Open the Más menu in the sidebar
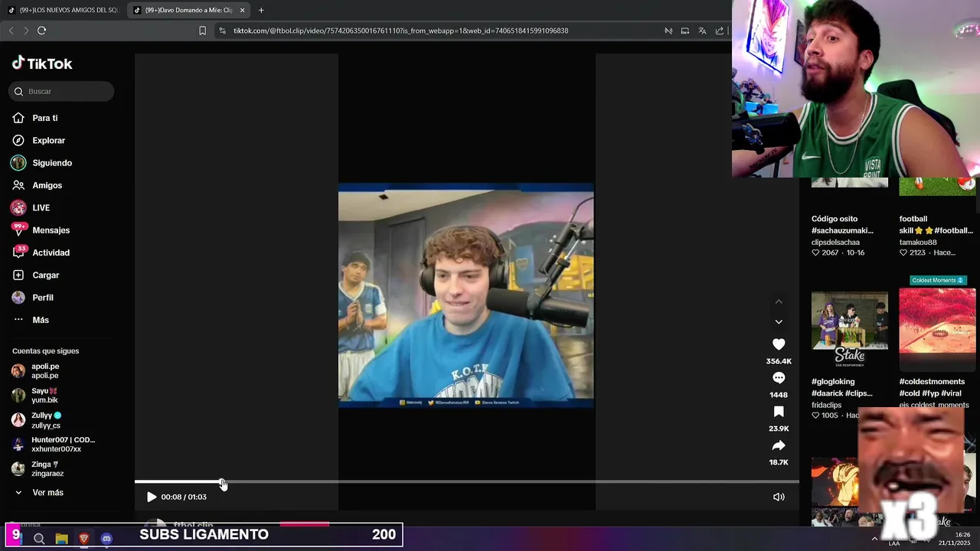The height and width of the screenshot is (551, 980). tap(31, 320)
